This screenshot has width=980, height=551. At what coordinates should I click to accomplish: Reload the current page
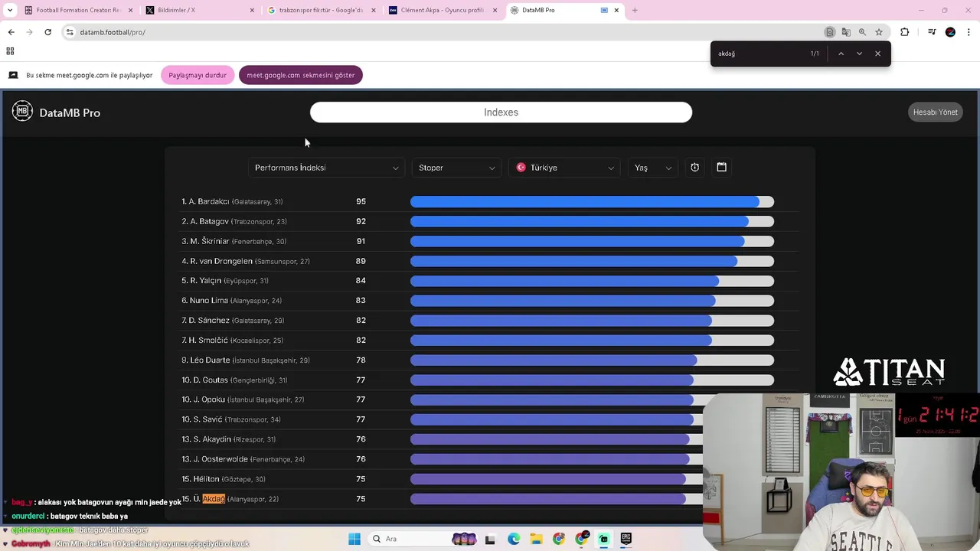click(x=47, y=32)
